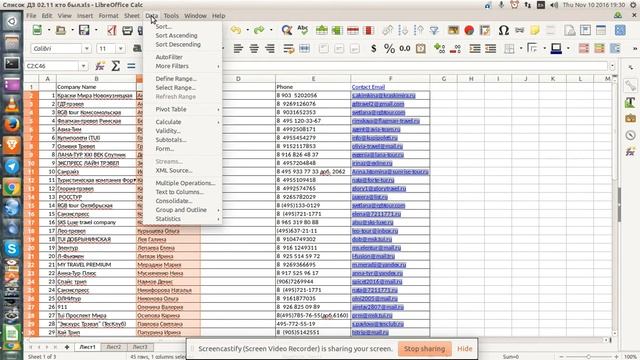Expand the font size dropdown

coord(120,49)
